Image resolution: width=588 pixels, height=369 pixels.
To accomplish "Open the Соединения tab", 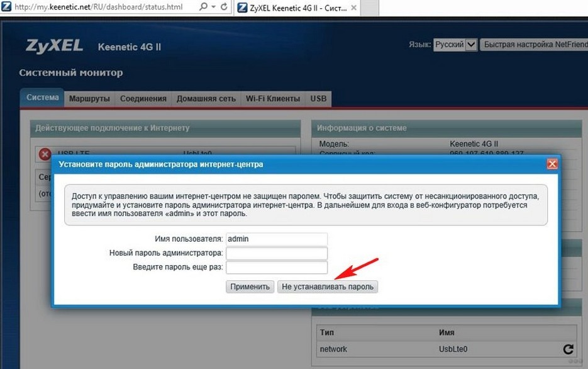I will pos(143,99).
